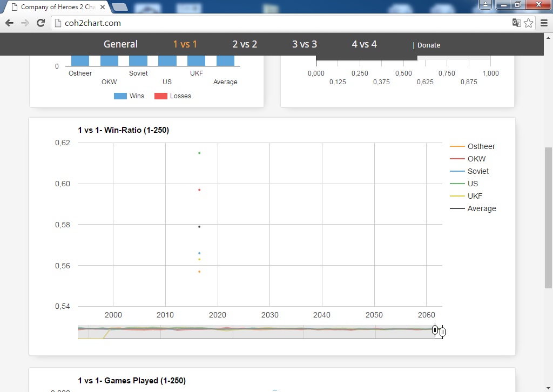Open the 4 vs 4 section
The height and width of the screenshot is (392, 553).
click(364, 44)
